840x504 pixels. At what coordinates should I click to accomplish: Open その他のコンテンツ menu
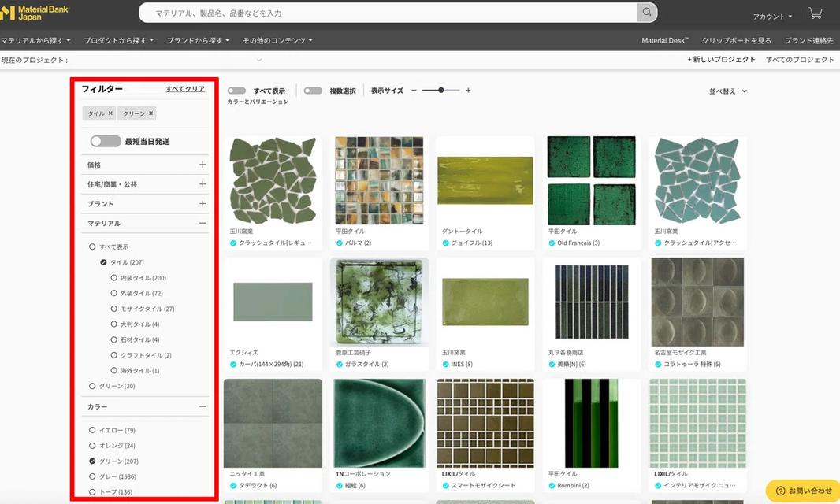point(277,41)
